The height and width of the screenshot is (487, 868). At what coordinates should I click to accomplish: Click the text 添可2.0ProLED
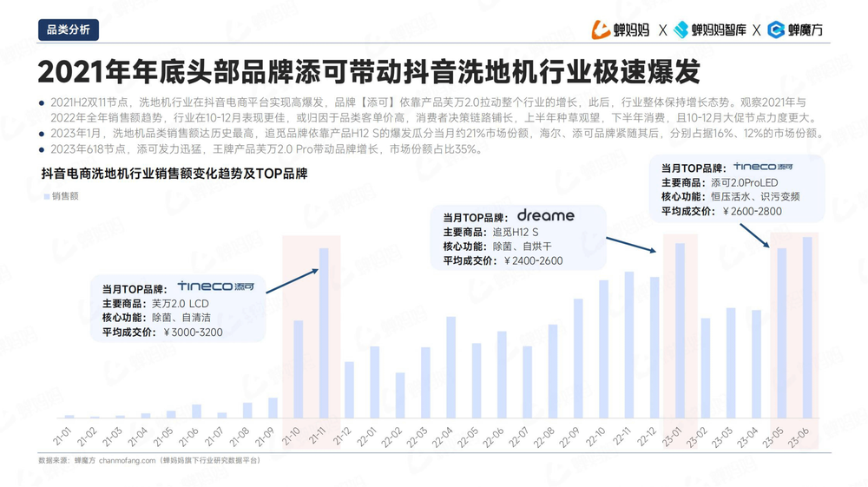pos(745,182)
